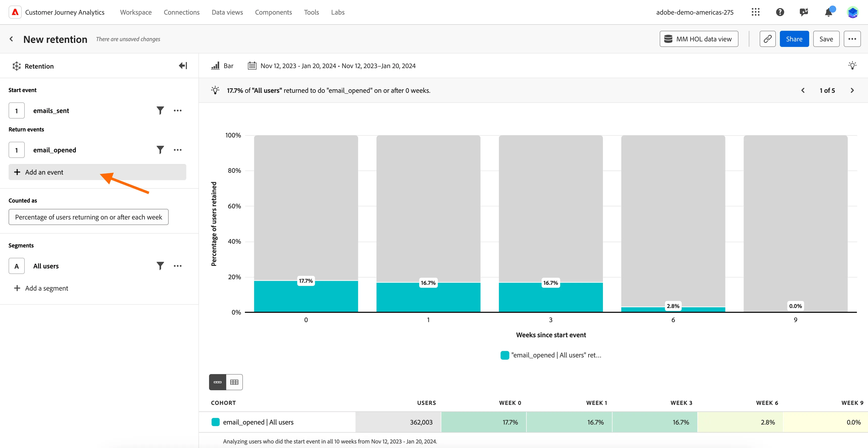This screenshot has width=868, height=448.
Task: Open the help question mark icon
Action: click(x=780, y=12)
